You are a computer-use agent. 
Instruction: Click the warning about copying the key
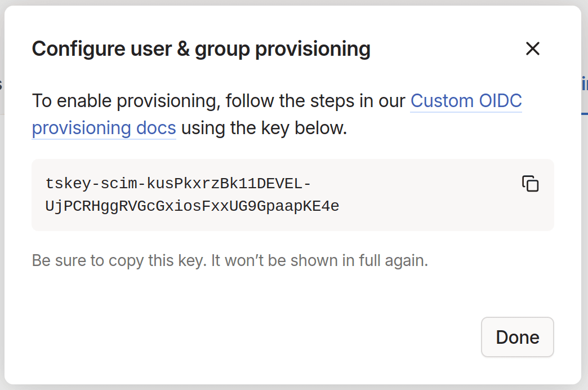click(229, 260)
